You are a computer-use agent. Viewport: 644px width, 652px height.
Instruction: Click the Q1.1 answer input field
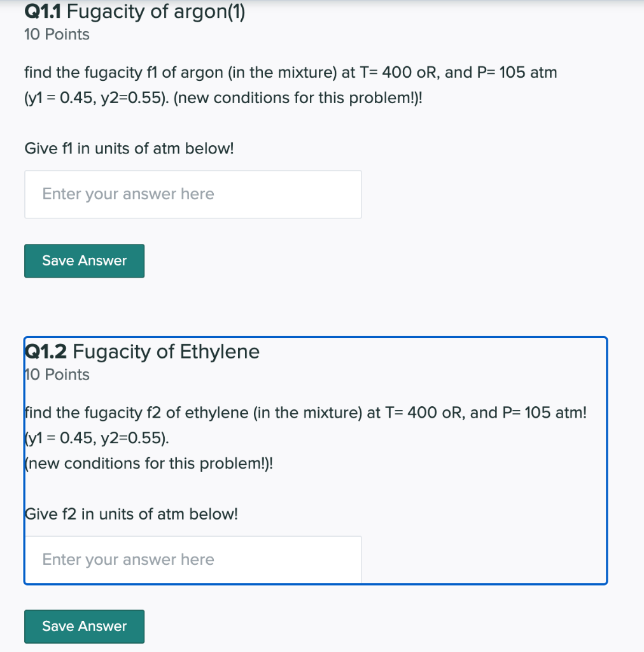(x=193, y=194)
